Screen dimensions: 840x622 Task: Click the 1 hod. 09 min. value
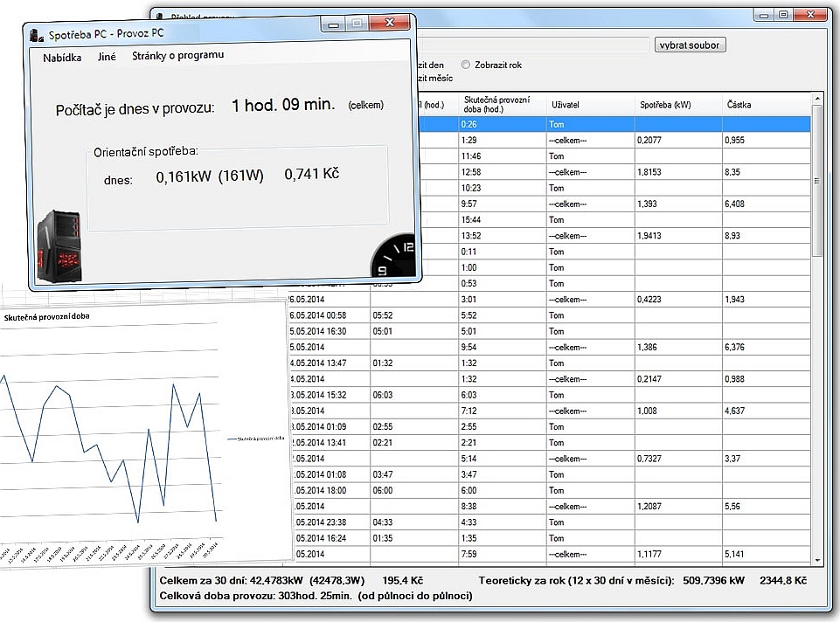283,105
